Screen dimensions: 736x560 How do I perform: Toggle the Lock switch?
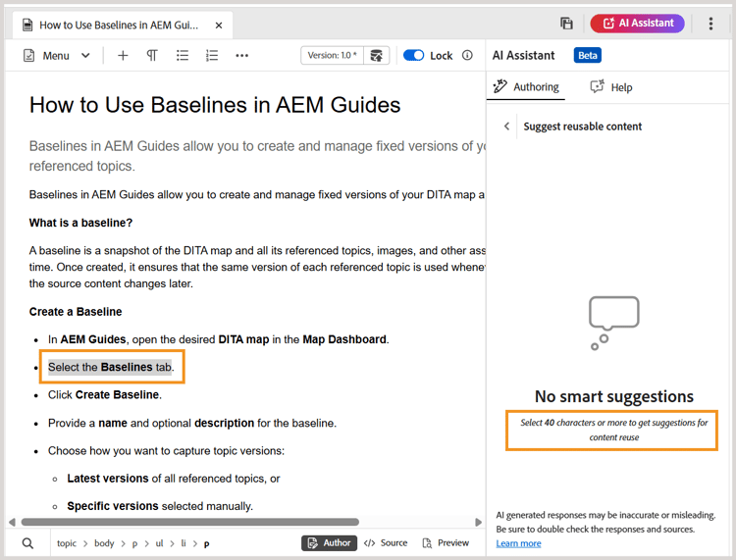[x=413, y=55]
